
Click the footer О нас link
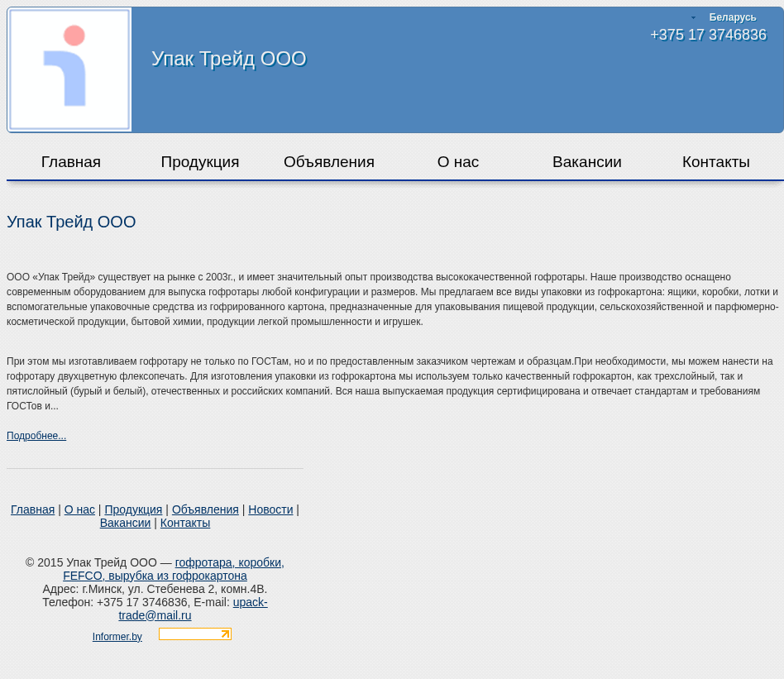[x=79, y=509]
